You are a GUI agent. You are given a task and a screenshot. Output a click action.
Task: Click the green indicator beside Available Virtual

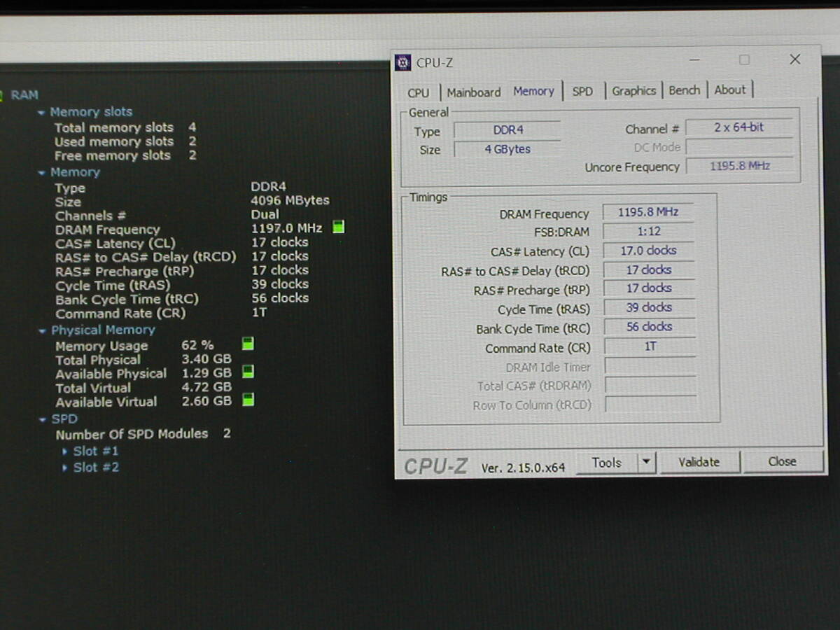click(248, 400)
